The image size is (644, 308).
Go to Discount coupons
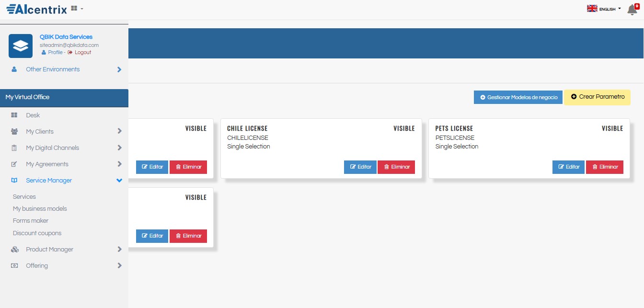point(37,233)
